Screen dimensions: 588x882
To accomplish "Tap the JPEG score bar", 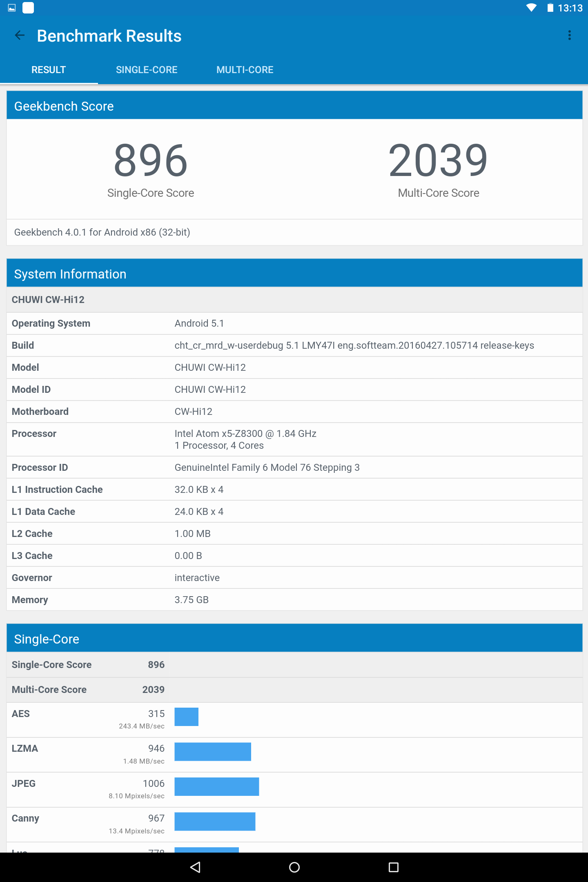I will pos(217,786).
